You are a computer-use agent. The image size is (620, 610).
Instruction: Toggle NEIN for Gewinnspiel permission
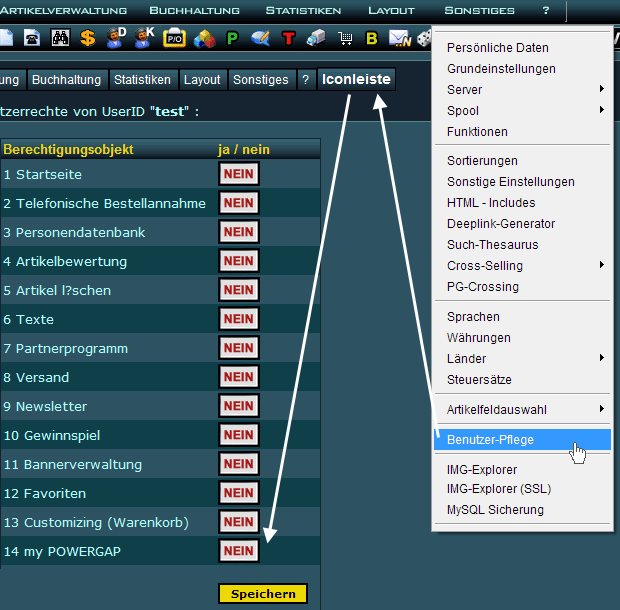239,435
